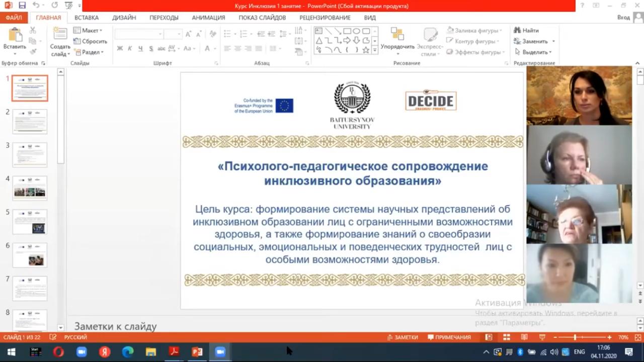Expand the shapes gallery with More arrow

pyautogui.click(x=374, y=50)
